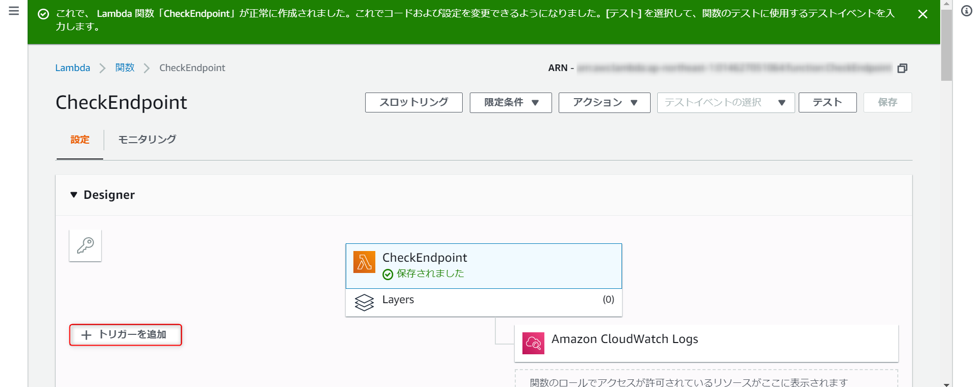The image size is (980, 387).
Task: Click the Amazon CloudWatch Logs icon
Action: (x=533, y=343)
